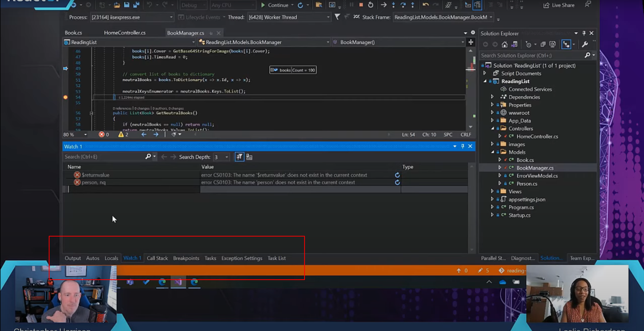
Task: Open the 80 % zoom level dropdown
Action: [x=75, y=135]
